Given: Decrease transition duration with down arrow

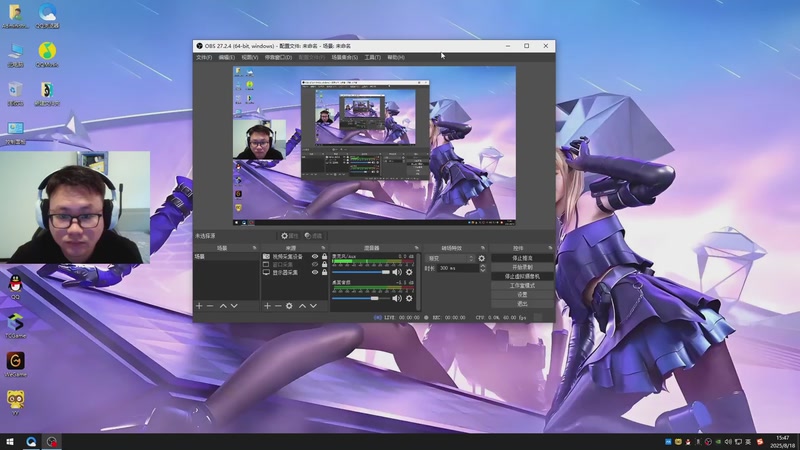Looking at the screenshot, I should (x=483, y=270).
